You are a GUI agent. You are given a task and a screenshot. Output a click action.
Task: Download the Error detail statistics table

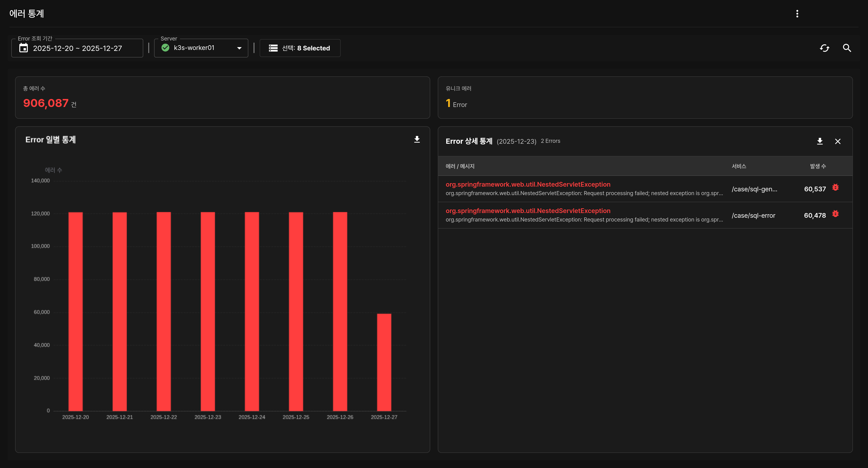click(820, 141)
